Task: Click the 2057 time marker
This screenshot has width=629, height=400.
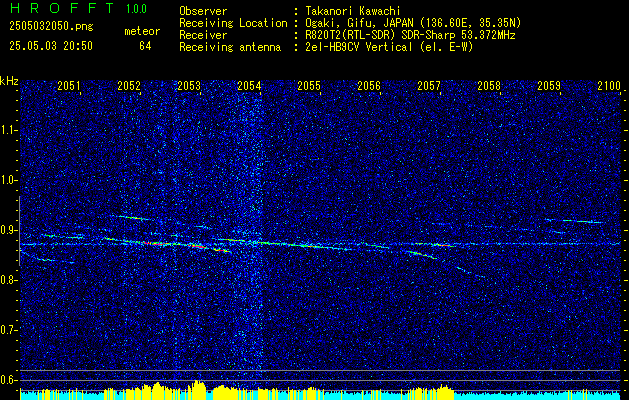Action: tap(429, 85)
